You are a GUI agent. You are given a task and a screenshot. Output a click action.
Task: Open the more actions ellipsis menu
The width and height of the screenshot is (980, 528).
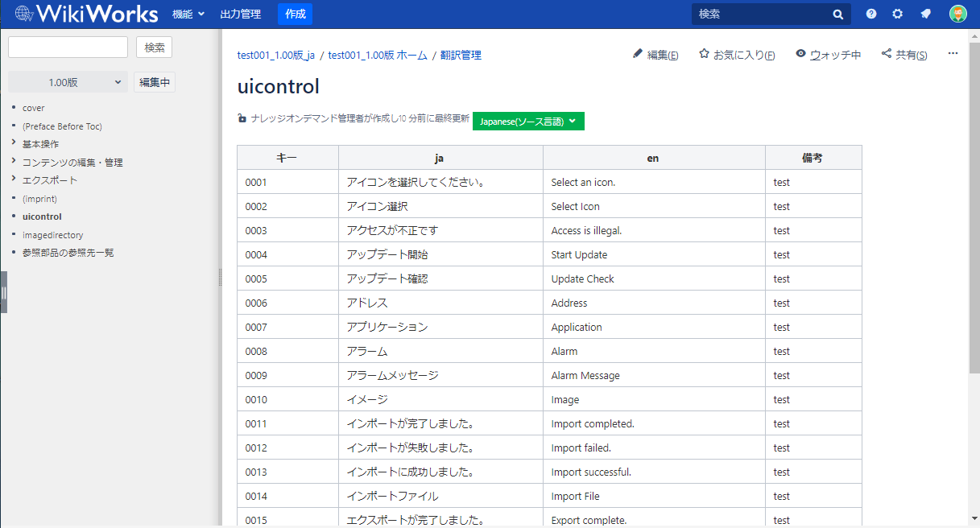[x=953, y=54]
